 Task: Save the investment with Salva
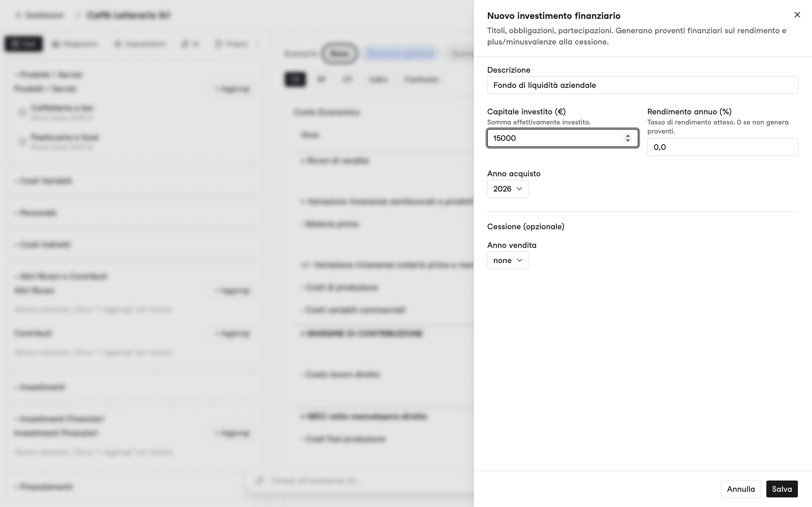pos(782,489)
